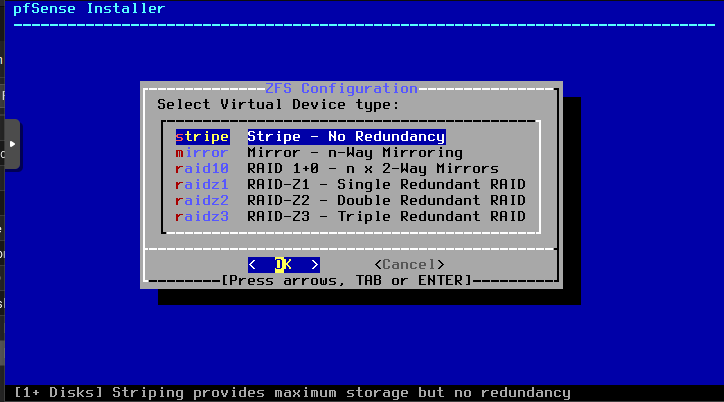The height and width of the screenshot is (402, 724).
Task: Select the mirror n-Way Mirroring option
Action: (x=319, y=153)
